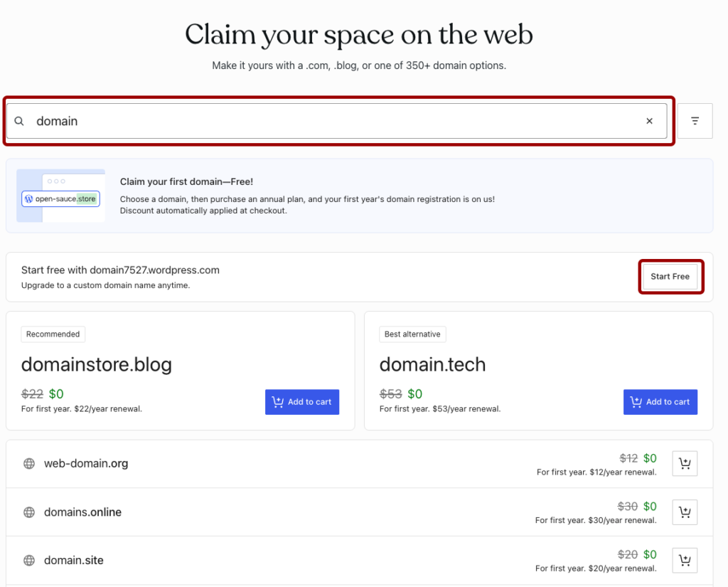Add domain.tech to cart
The height and width of the screenshot is (587, 728).
click(x=660, y=402)
